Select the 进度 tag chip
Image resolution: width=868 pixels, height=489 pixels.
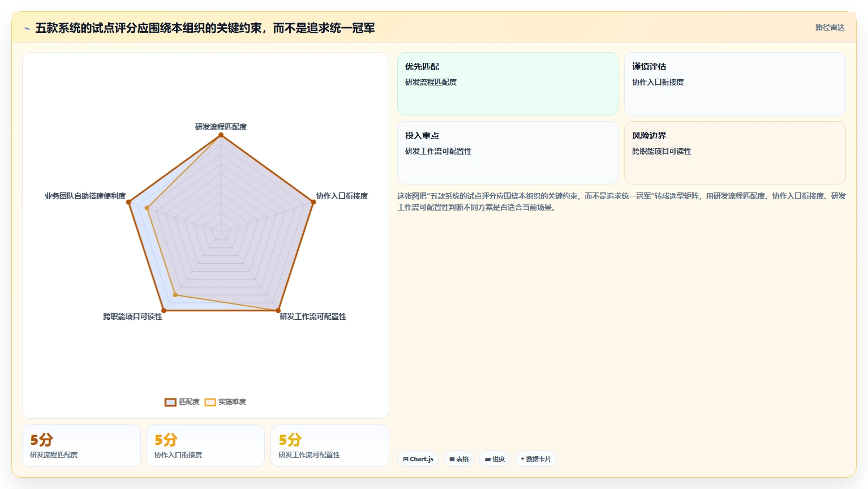tap(495, 459)
